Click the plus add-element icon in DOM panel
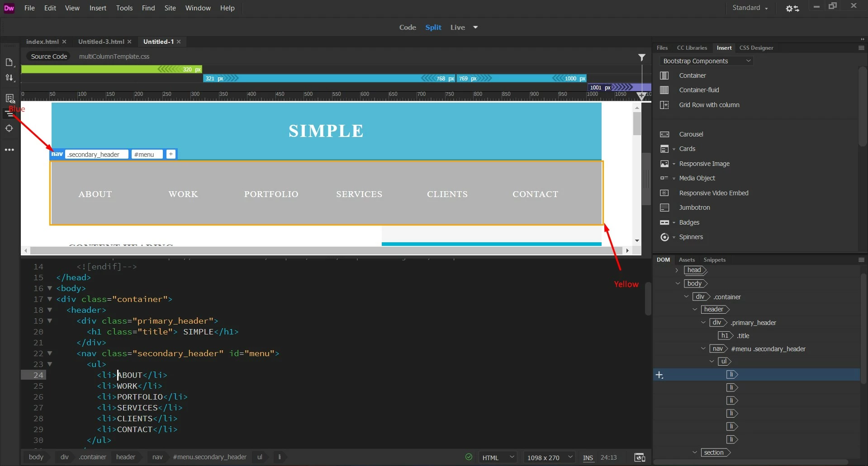 (659, 375)
